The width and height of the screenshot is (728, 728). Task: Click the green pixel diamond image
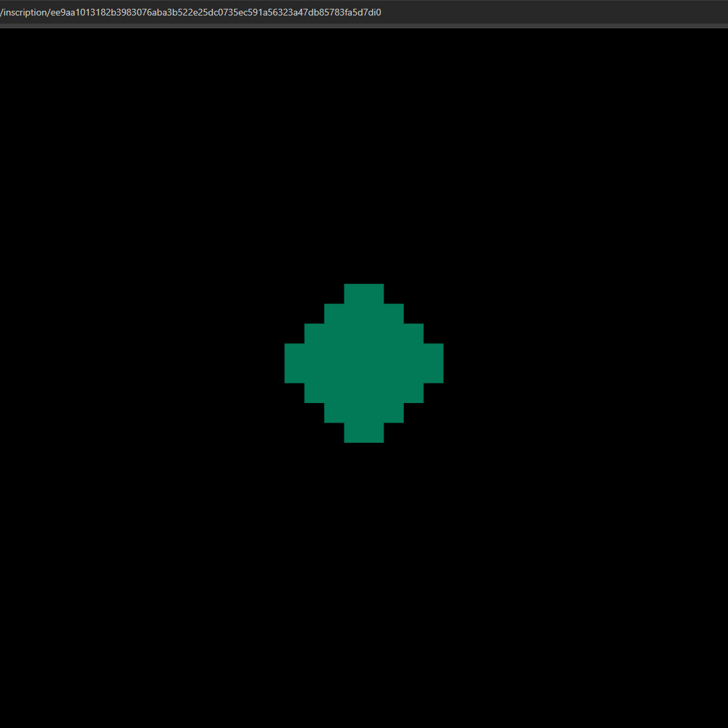363,363
